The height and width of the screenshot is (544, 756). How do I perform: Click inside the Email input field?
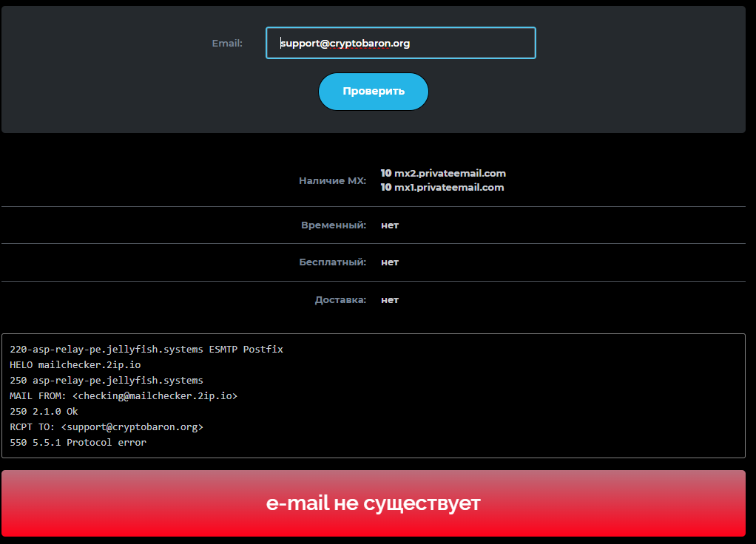coord(400,43)
